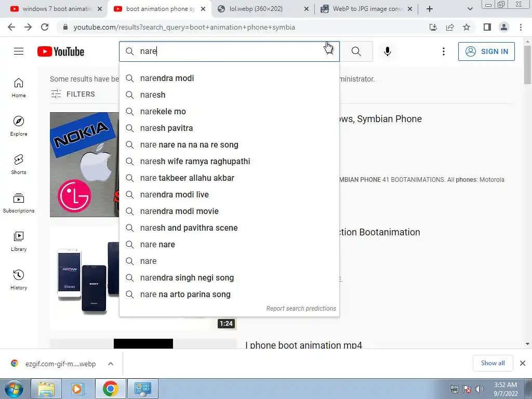Expand tab search dropdown arrow

tap(470, 9)
